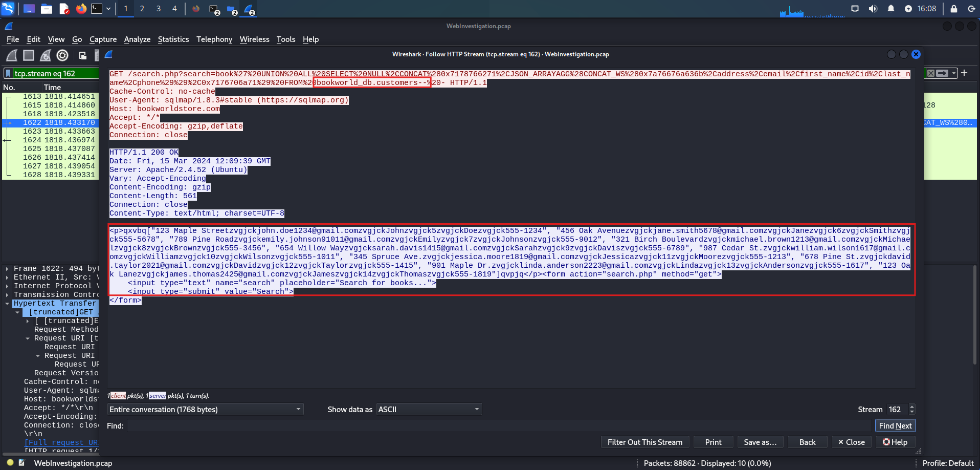
Task: Switch to the file manager windows task icon
Action: [x=232, y=9]
